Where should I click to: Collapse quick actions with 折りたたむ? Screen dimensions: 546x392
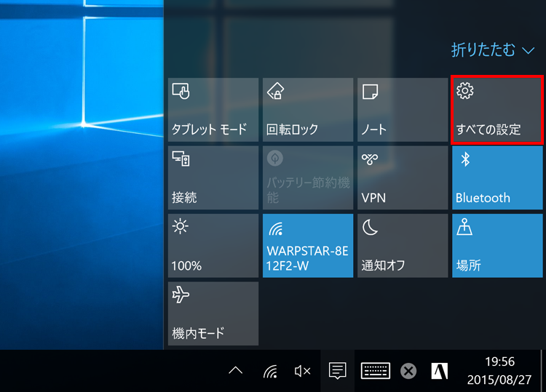[493, 50]
